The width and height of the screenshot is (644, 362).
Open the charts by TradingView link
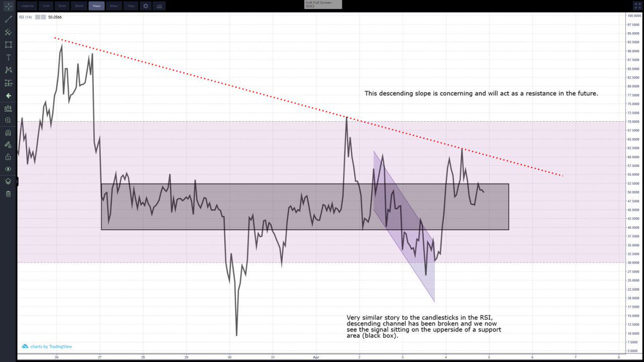(x=47, y=346)
